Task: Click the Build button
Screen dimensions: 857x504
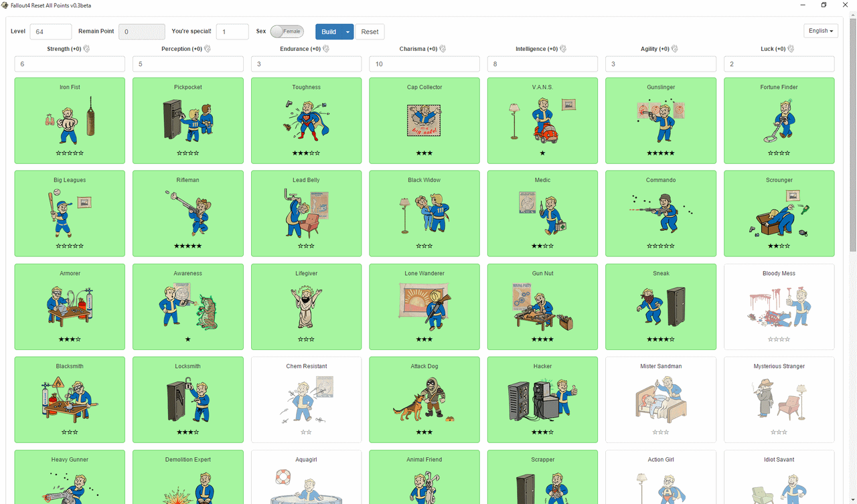Action: 329,31
